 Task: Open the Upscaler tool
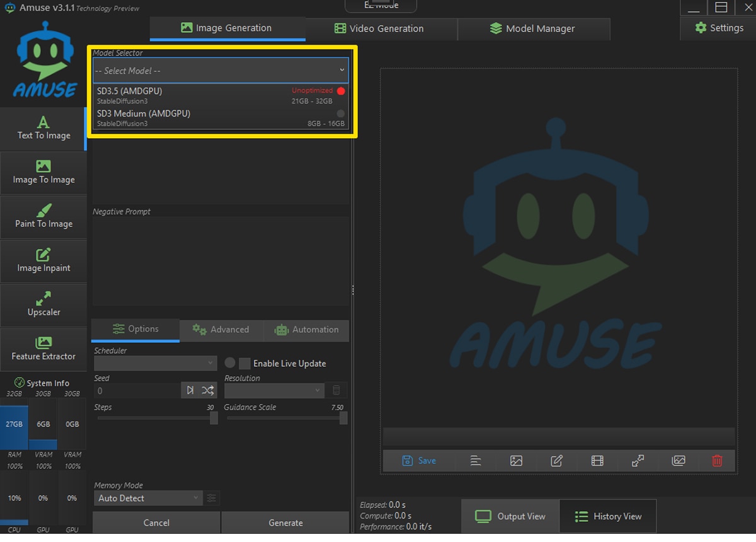pyautogui.click(x=43, y=305)
